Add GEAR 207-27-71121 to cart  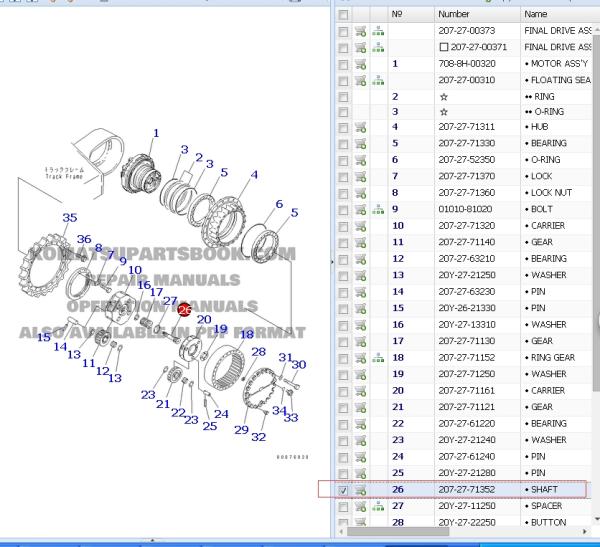click(360, 407)
